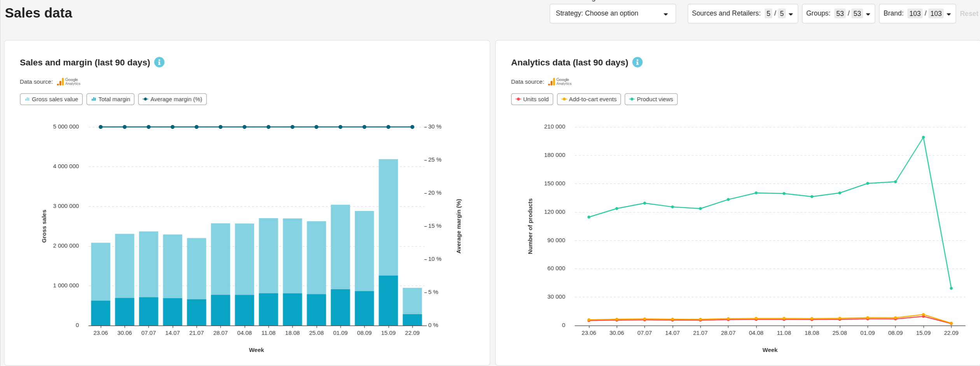Click first Average margin point at 23.06

tap(101, 127)
